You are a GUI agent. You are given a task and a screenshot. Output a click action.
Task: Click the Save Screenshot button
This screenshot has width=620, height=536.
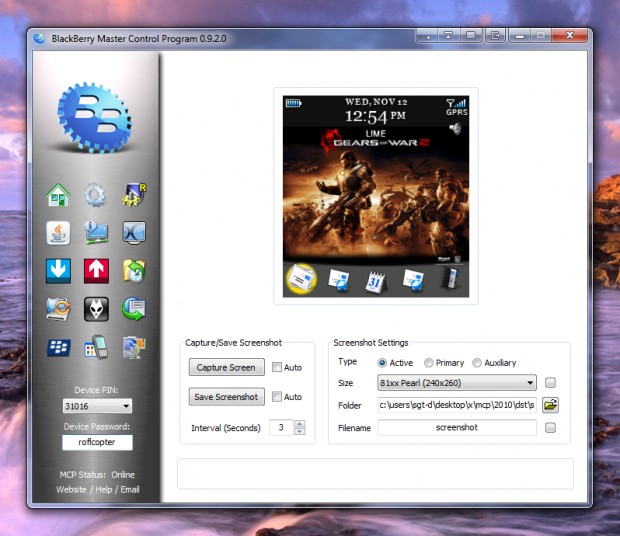(x=226, y=396)
